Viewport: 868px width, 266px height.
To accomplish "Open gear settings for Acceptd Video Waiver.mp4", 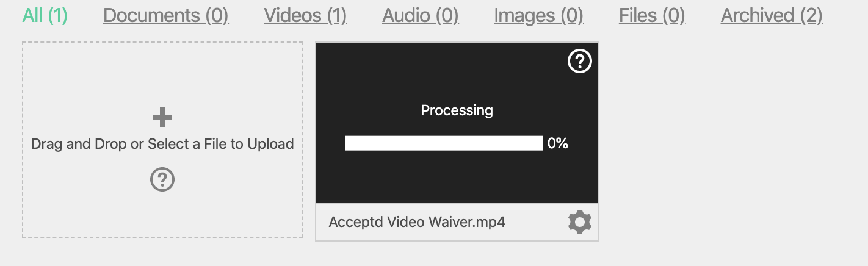I will pos(580,222).
